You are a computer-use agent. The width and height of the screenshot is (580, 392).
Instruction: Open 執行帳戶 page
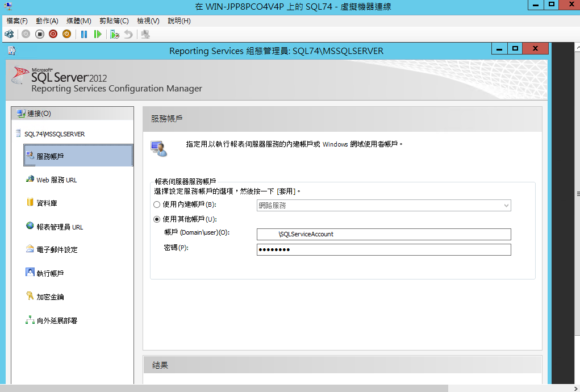tap(50, 273)
